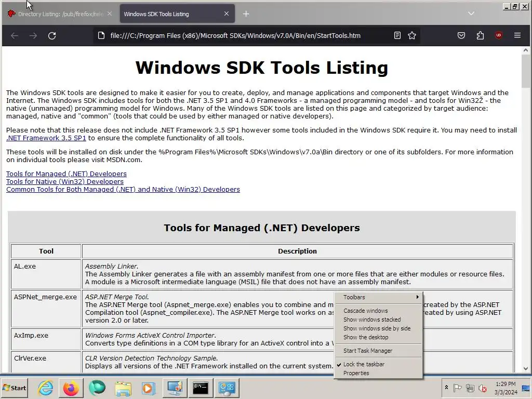Open the Control Panel taskbar window
The image size is (532, 399).
pyautogui.click(x=227, y=388)
